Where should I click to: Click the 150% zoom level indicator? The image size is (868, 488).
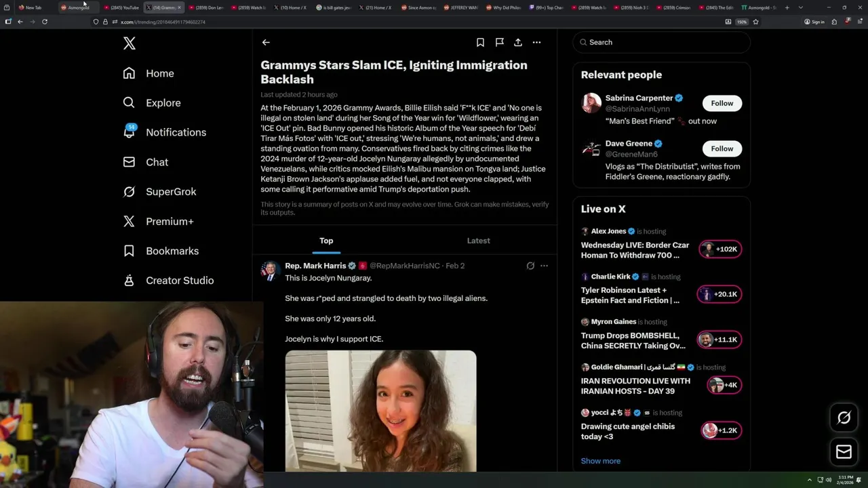pyautogui.click(x=742, y=22)
